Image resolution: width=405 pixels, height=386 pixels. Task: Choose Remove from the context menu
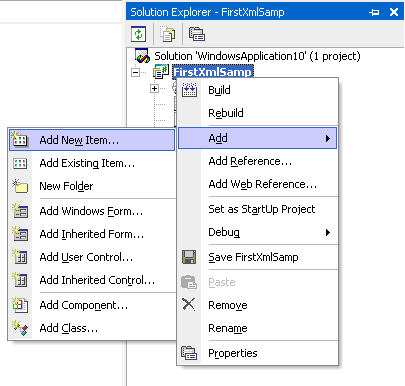pyautogui.click(x=257, y=305)
